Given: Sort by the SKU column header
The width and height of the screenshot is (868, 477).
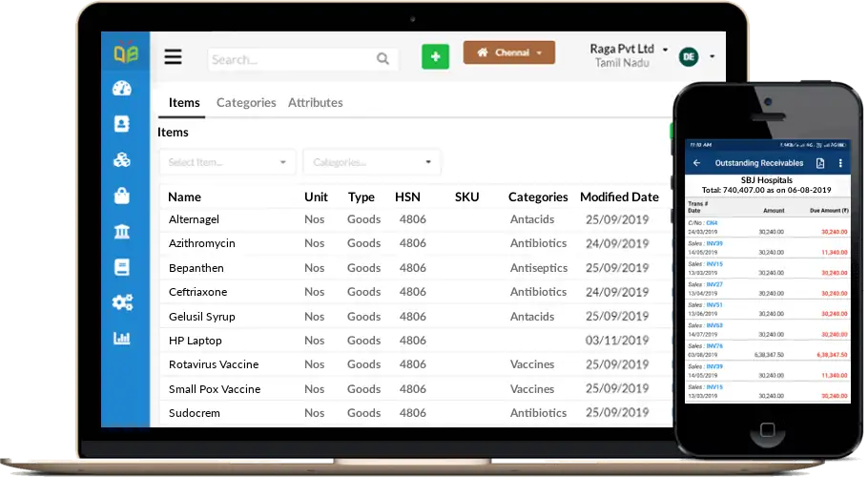Looking at the screenshot, I should [466, 197].
